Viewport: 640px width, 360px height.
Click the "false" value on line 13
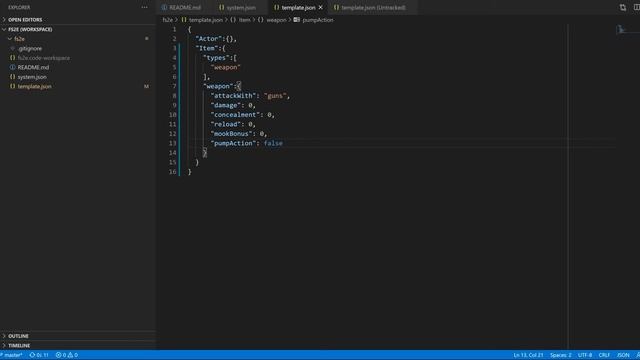point(273,143)
